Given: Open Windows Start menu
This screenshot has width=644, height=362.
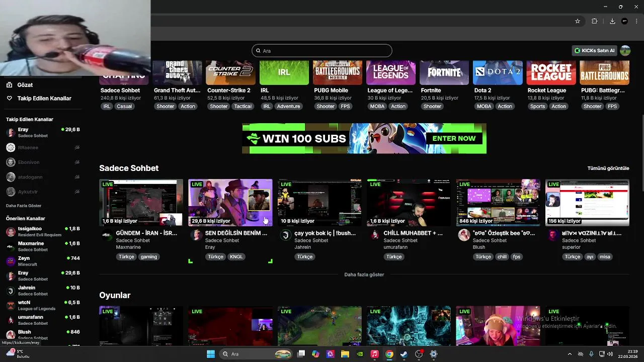Looking at the screenshot, I should 211,354.
